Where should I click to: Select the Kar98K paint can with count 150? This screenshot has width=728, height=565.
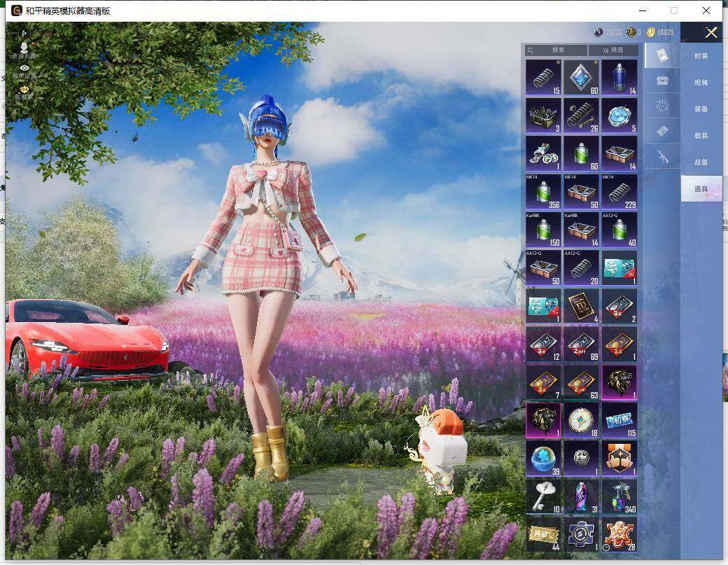[x=543, y=230]
